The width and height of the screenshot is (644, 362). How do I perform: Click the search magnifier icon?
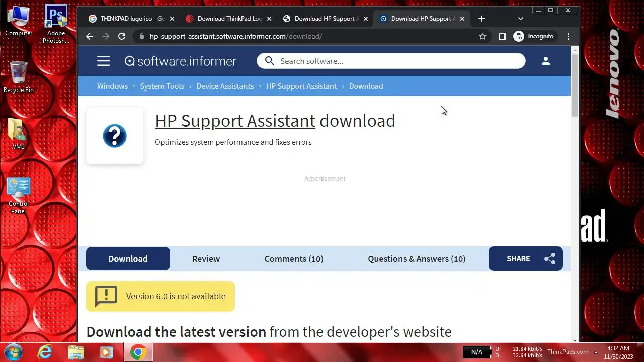pos(269,61)
